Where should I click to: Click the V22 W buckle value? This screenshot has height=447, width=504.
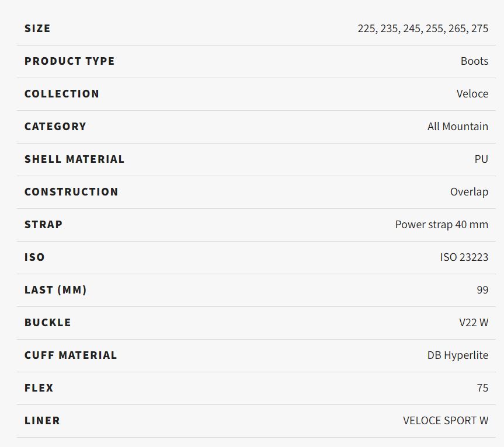click(x=474, y=323)
